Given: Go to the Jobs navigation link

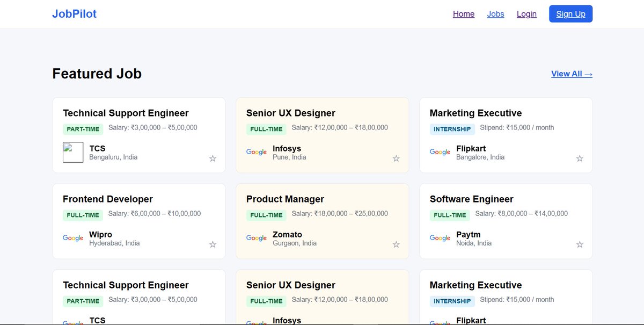Looking at the screenshot, I should point(496,14).
